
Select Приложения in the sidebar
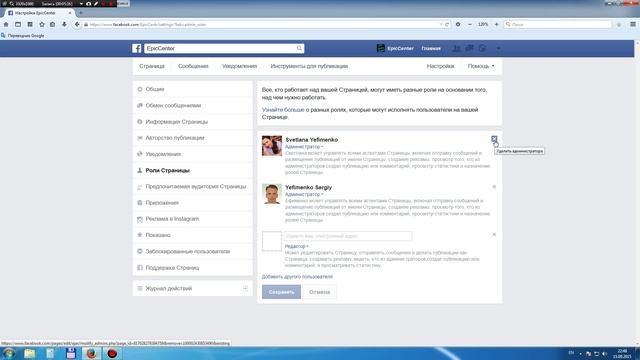point(193,202)
